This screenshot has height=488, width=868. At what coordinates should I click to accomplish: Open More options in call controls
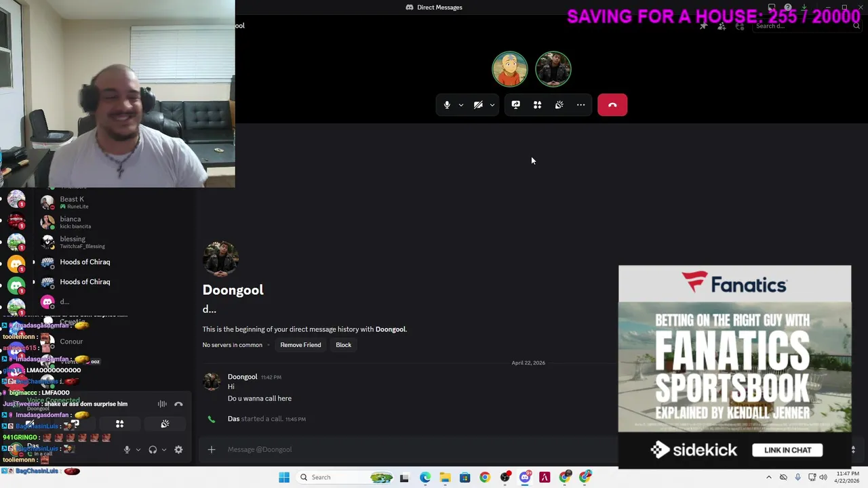point(580,105)
